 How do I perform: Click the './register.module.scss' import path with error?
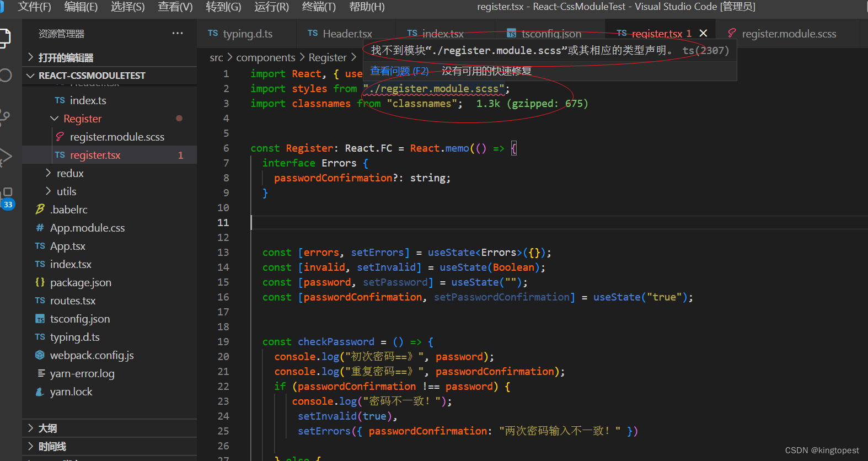point(434,89)
